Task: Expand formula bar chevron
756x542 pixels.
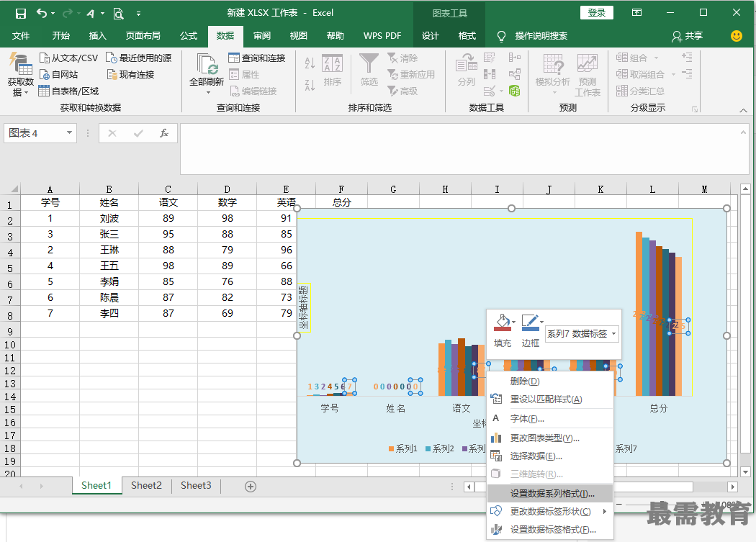Action: tap(743, 132)
